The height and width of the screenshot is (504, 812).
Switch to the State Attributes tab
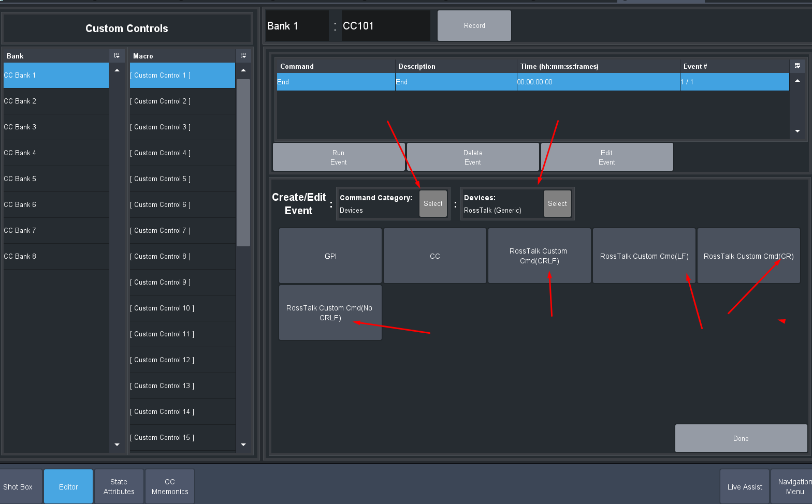click(119, 487)
